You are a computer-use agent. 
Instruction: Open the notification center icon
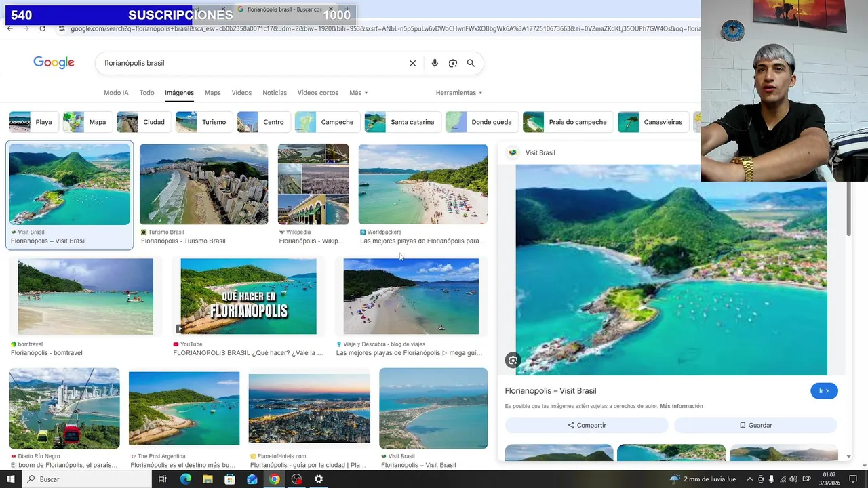pos(854,479)
